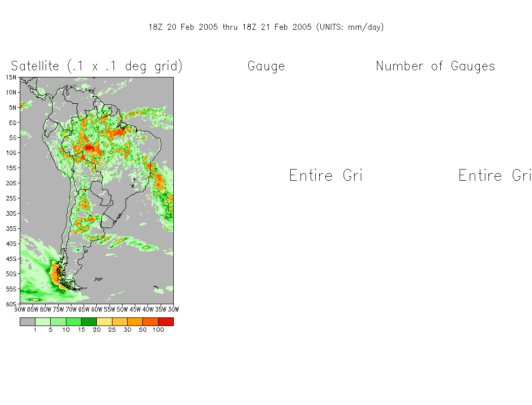This screenshot has height=405, width=532.
Task: Click the 'Entire Gri' text under Number of Gauges
Action: (x=495, y=175)
